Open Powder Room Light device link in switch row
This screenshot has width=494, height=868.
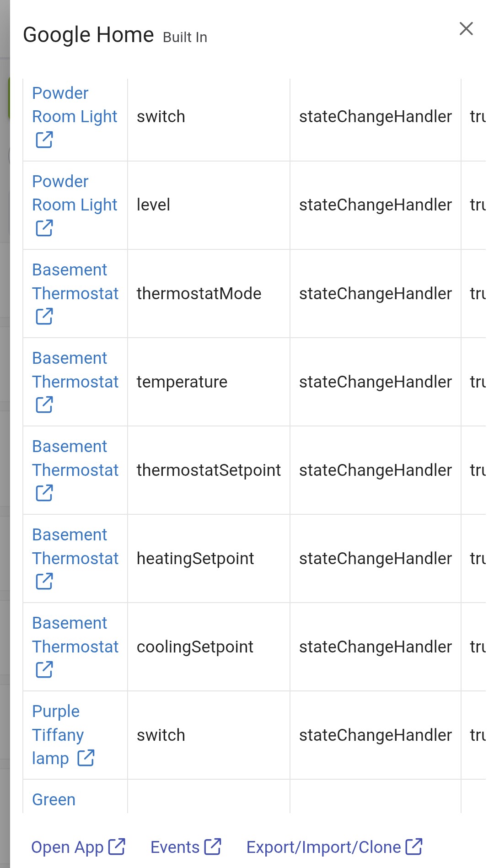[x=75, y=105]
